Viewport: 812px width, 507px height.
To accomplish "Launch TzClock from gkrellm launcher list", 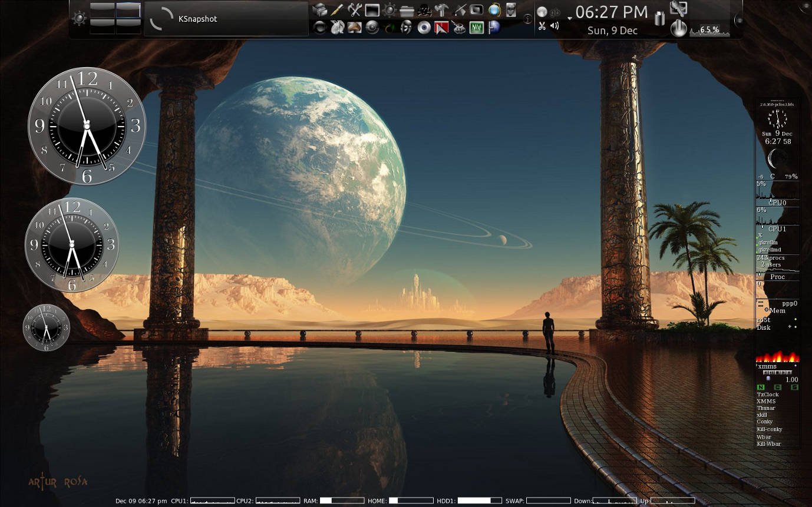I will point(768,395).
